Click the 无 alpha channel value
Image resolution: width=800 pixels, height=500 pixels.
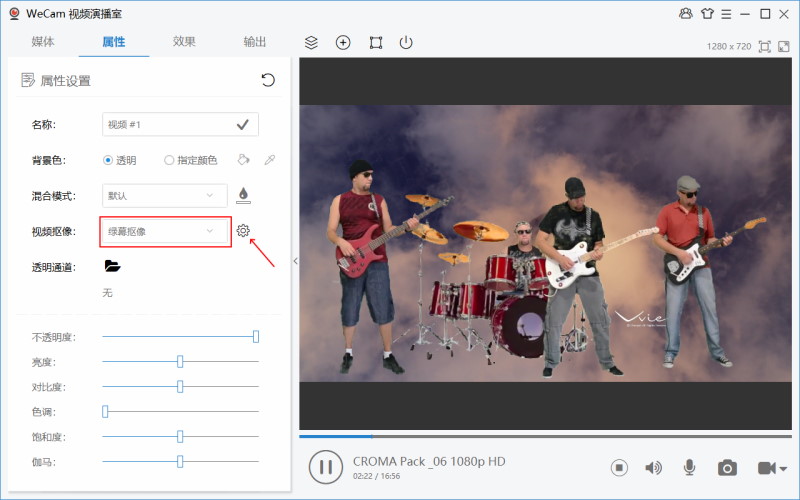(107, 293)
